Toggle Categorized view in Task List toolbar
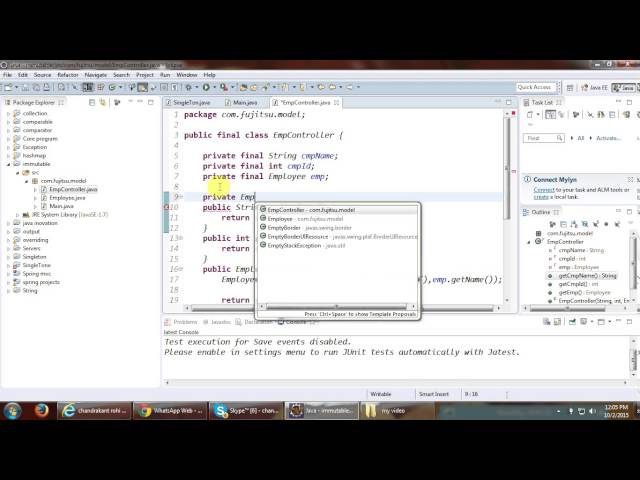The width and height of the screenshot is (640, 480). [550, 115]
